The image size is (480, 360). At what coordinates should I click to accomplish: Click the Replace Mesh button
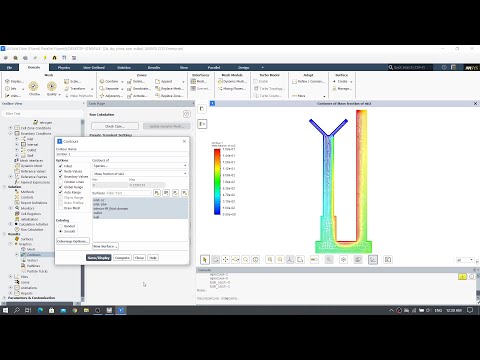[x=169, y=89]
